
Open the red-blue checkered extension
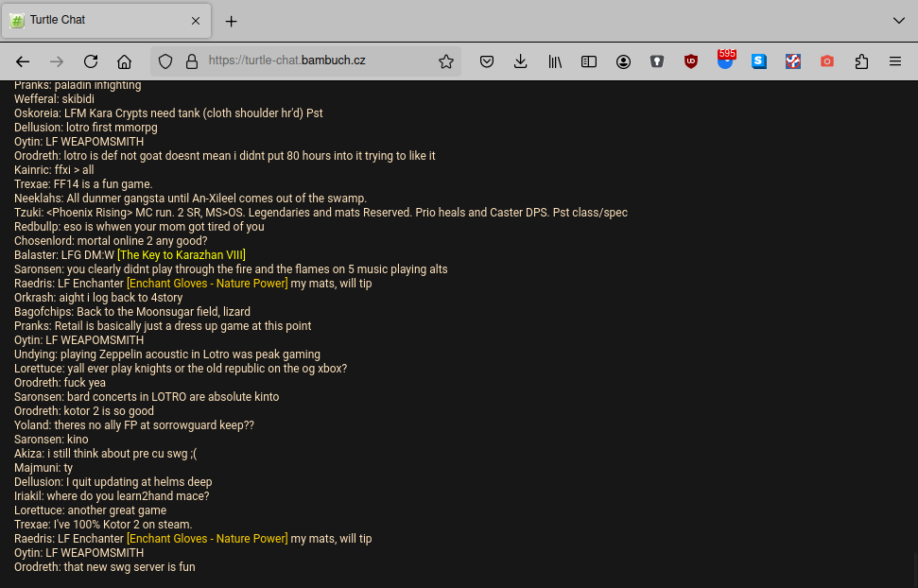(x=793, y=61)
